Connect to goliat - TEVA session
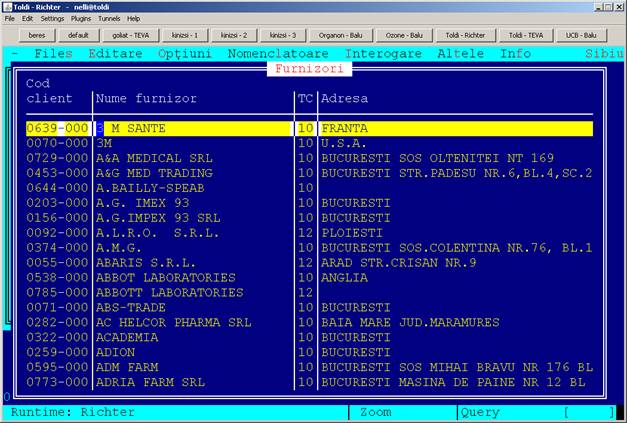Image resolution: width=627 pixels, height=423 pixels. 130,35
